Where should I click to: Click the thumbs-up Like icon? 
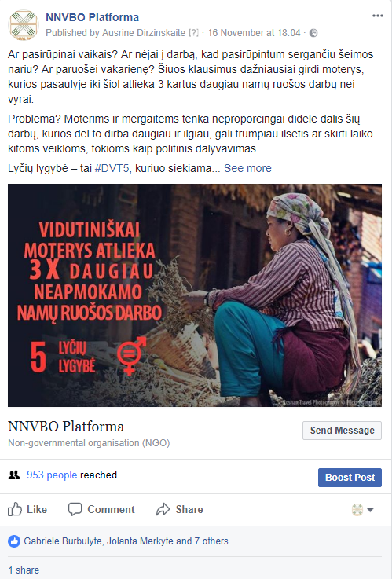[15, 509]
